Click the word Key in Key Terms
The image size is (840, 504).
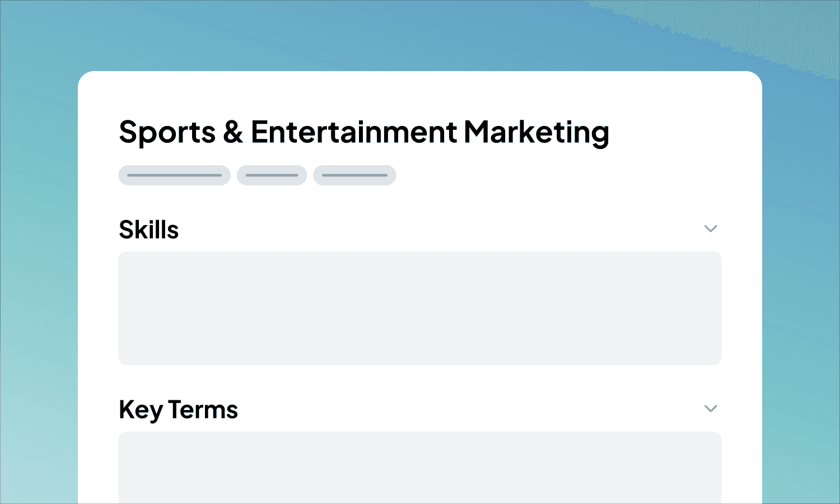point(141,409)
